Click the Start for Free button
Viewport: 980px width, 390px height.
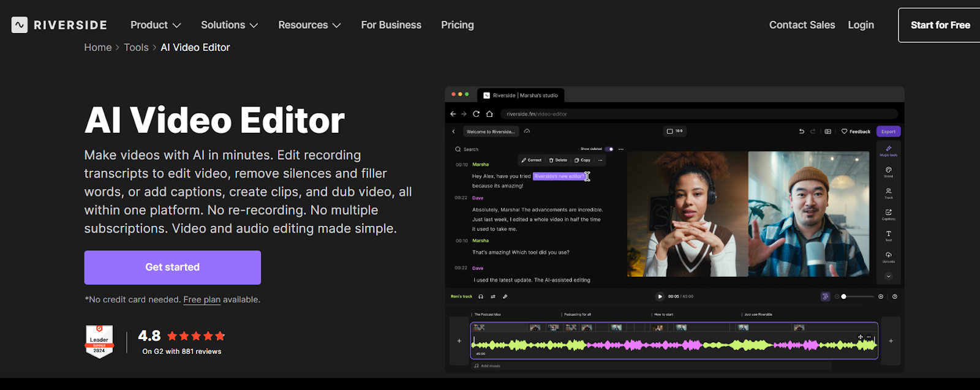coord(940,25)
